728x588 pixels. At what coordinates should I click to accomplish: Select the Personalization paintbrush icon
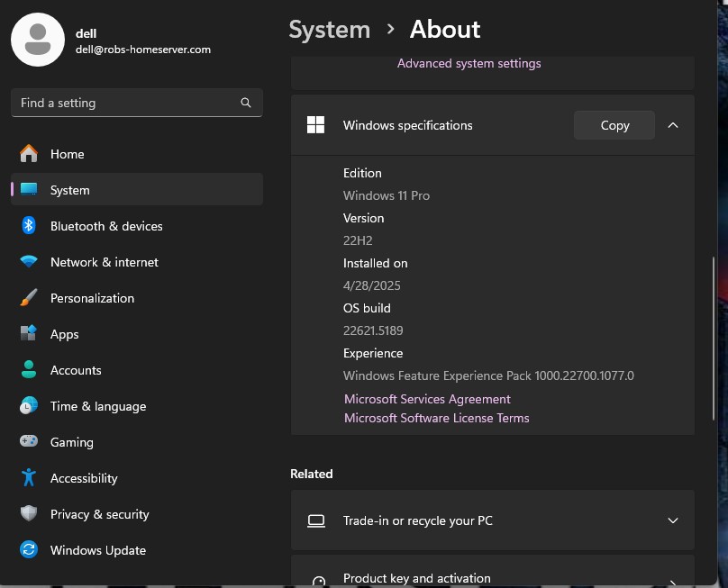29,298
